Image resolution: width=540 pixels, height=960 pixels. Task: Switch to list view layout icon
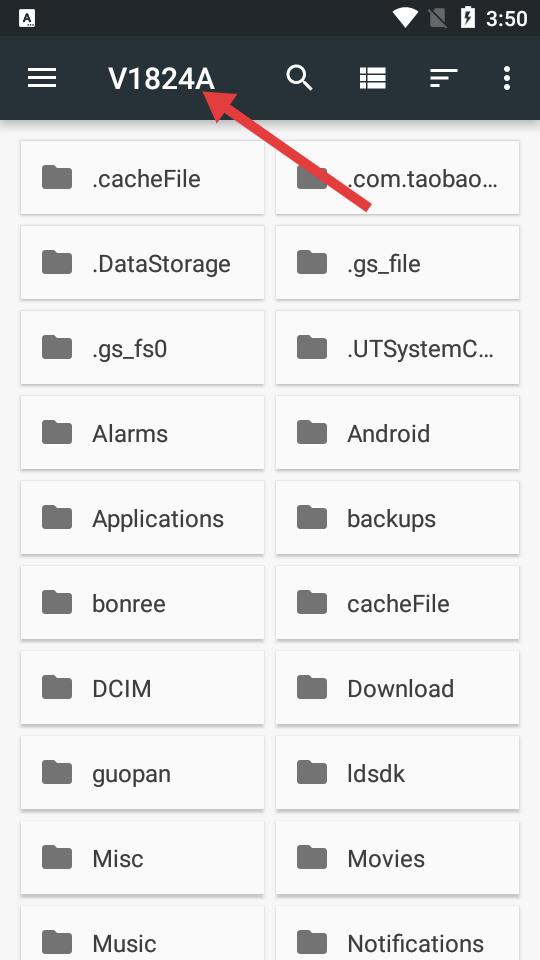(x=372, y=78)
